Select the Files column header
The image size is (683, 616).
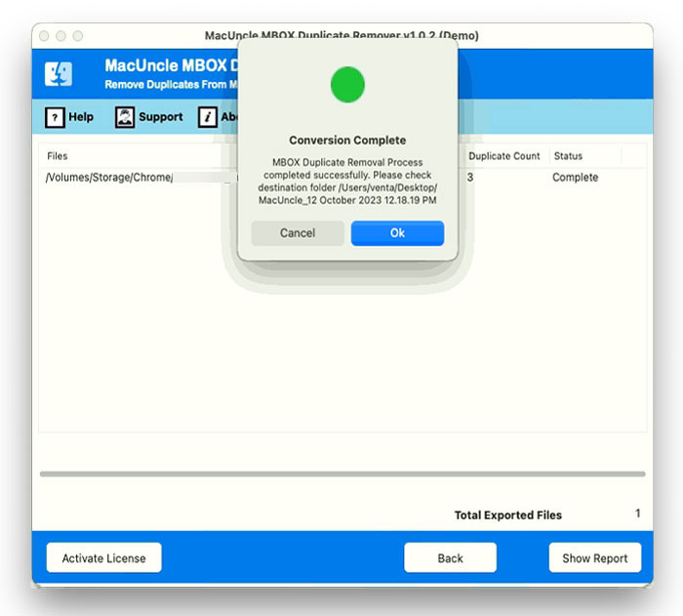57,156
